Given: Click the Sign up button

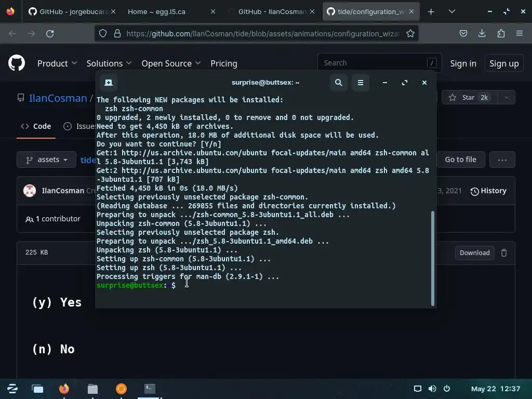Looking at the screenshot, I should pos(504,63).
